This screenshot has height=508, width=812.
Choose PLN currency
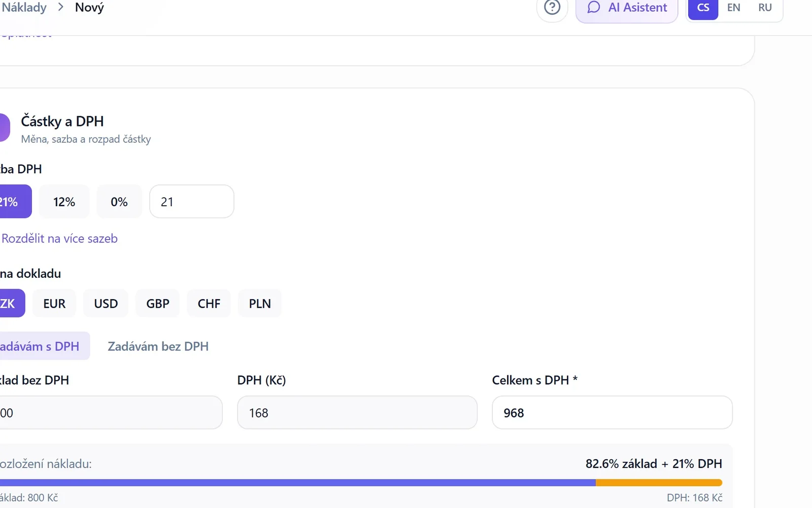pyautogui.click(x=260, y=303)
